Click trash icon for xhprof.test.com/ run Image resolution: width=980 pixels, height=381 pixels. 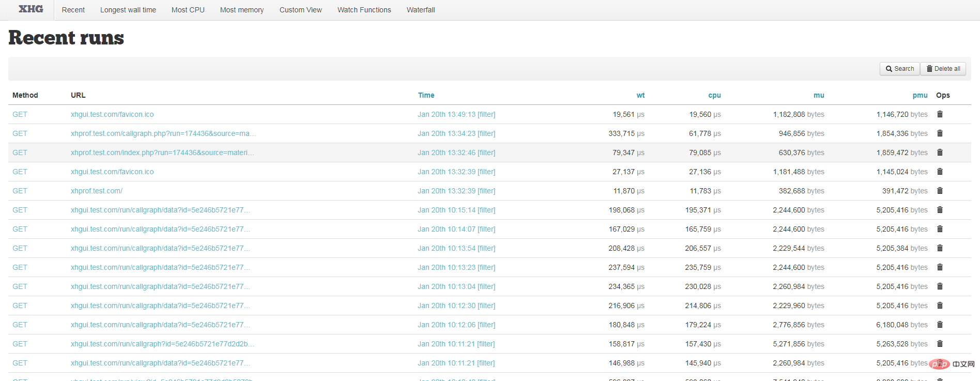pos(940,191)
